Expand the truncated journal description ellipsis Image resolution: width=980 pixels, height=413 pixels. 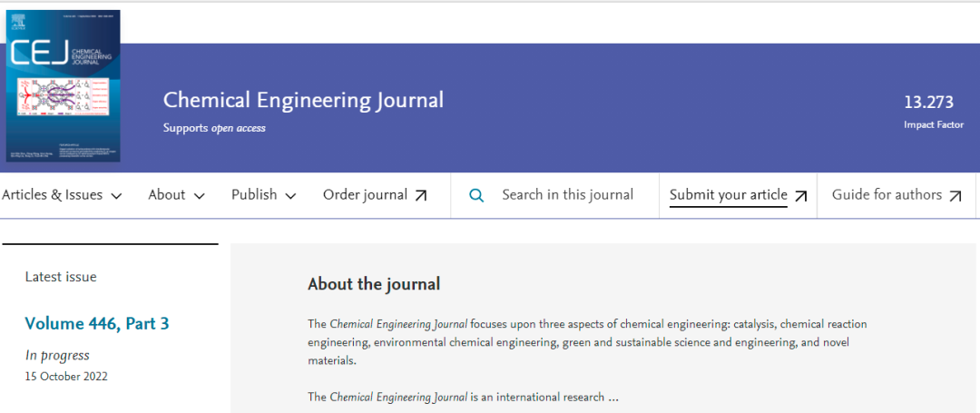pyautogui.click(x=613, y=397)
